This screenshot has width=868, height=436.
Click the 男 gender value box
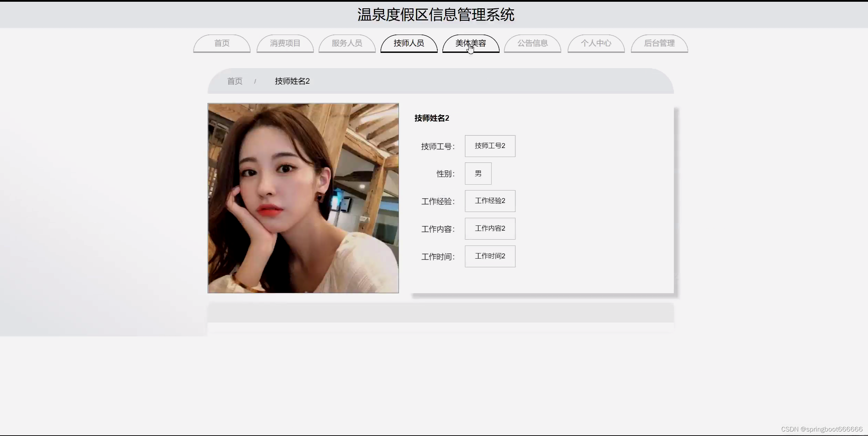(x=478, y=174)
